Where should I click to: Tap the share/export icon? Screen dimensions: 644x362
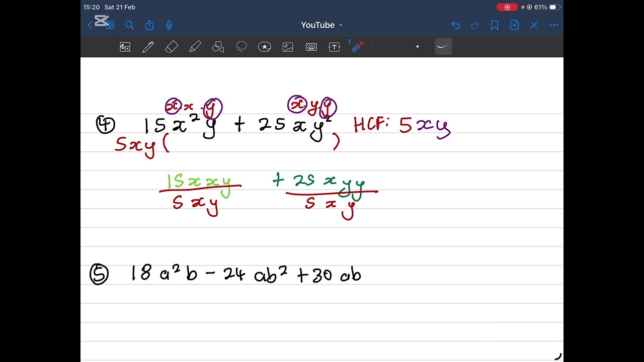click(149, 25)
